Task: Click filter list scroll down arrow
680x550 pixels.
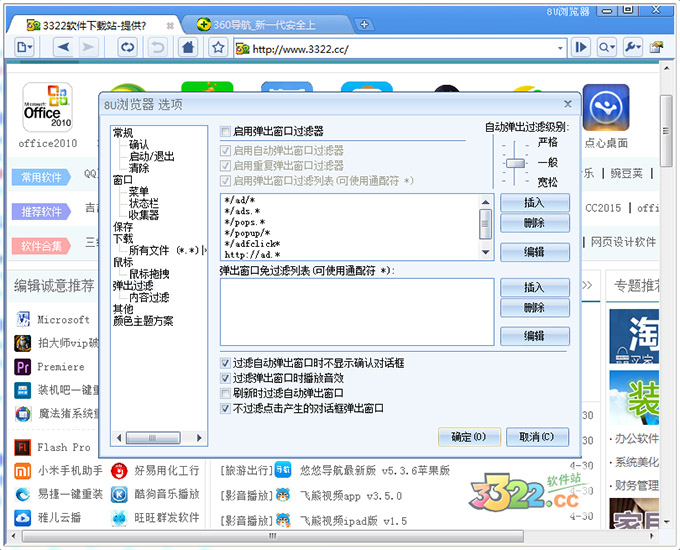Action: pos(485,252)
